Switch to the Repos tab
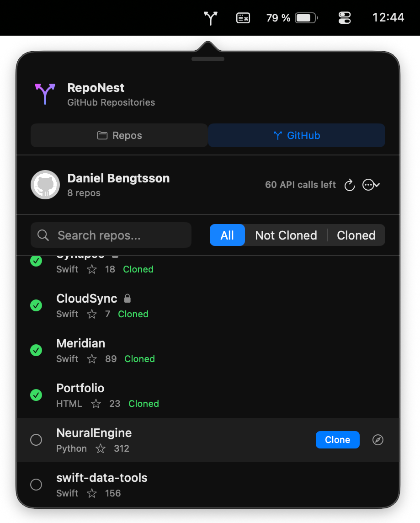Image resolution: width=420 pixels, height=523 pixels. [119, 135]
